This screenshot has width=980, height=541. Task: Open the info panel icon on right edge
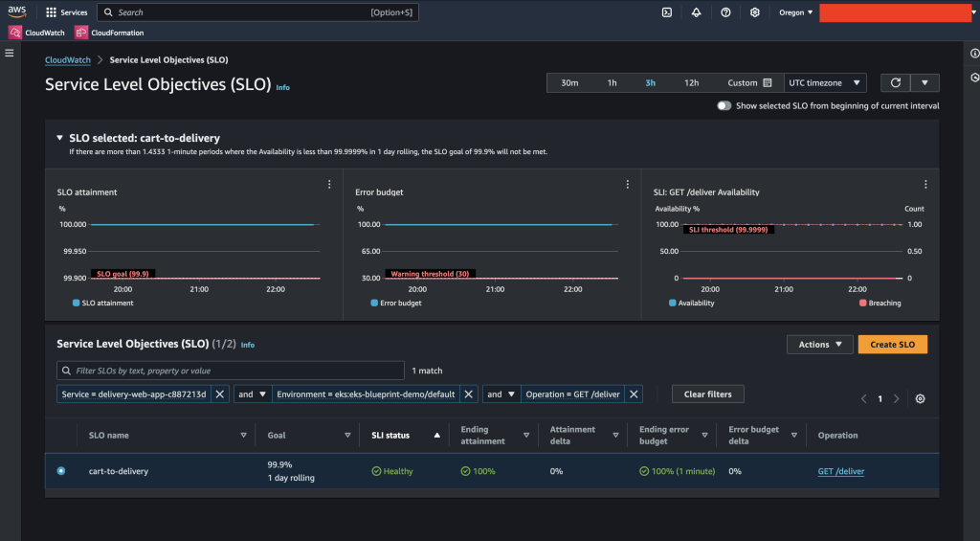pyautogui.click(x=974, y=54)
